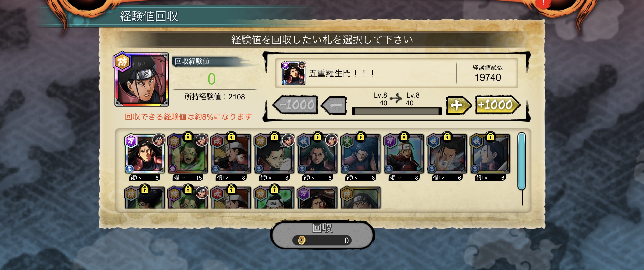
Task: Select the locked green 防 card 術Lv 15
Action: pyautogui.click(x=188, y=154)
